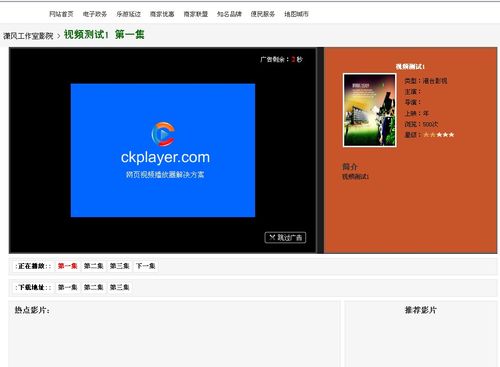Skip the ad with 跳过广告 button
This screenshot has height=367, width=500.
285,237
